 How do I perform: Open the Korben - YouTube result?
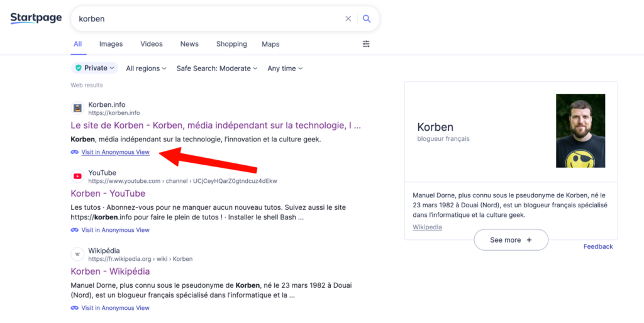(x=108, y=194)
